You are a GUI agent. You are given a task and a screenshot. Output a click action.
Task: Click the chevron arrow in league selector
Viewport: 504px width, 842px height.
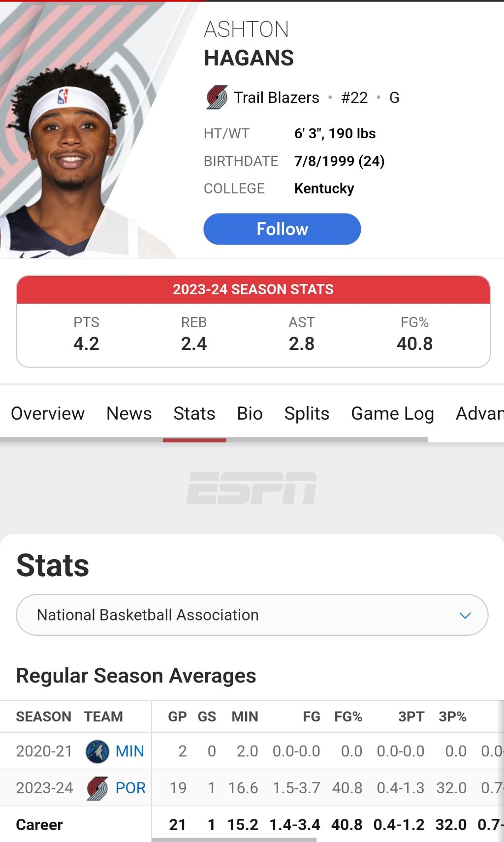(x=465, y=616)
